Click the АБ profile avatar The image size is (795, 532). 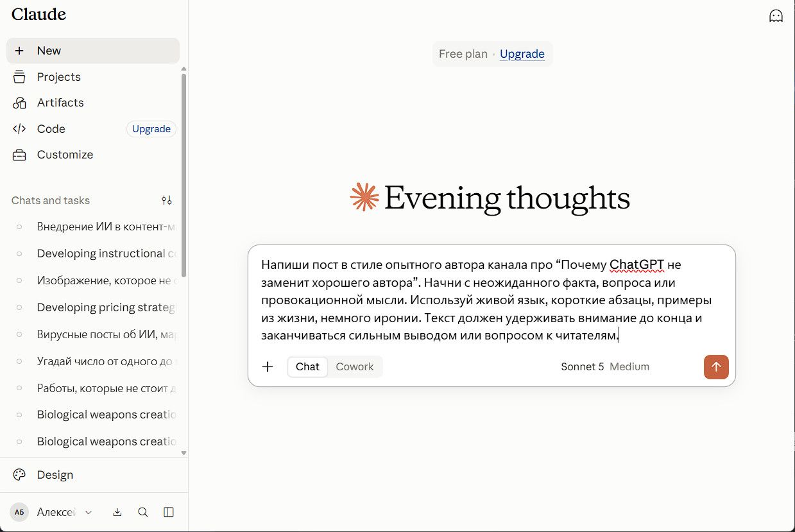coord(19,512)
